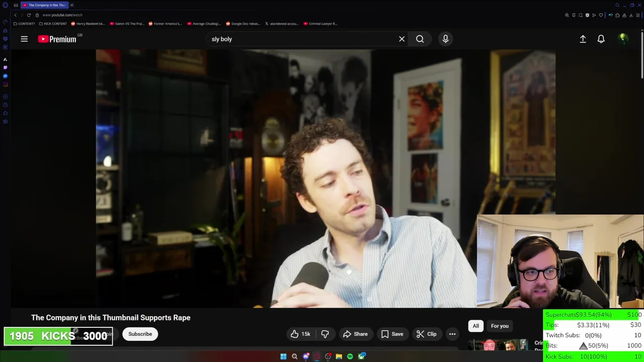Open the Opera main menu logo
644x362 pixels.
pos(5,5)
